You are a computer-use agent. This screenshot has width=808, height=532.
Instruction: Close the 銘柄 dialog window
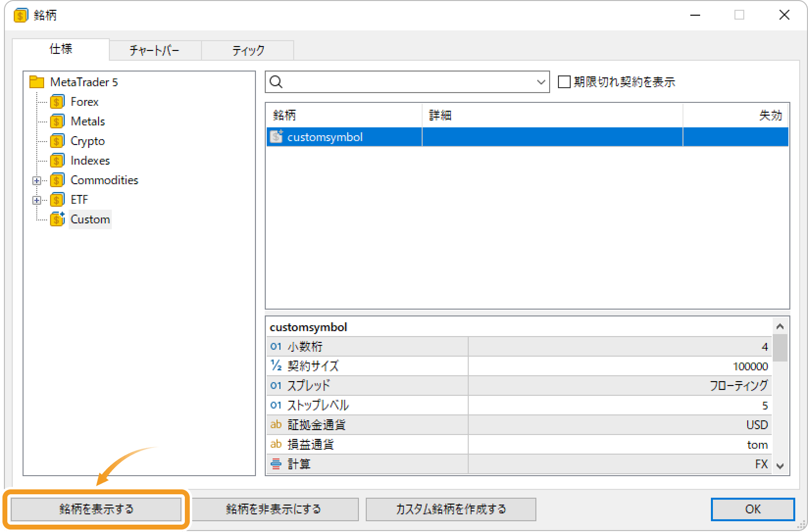pos(784,15)
